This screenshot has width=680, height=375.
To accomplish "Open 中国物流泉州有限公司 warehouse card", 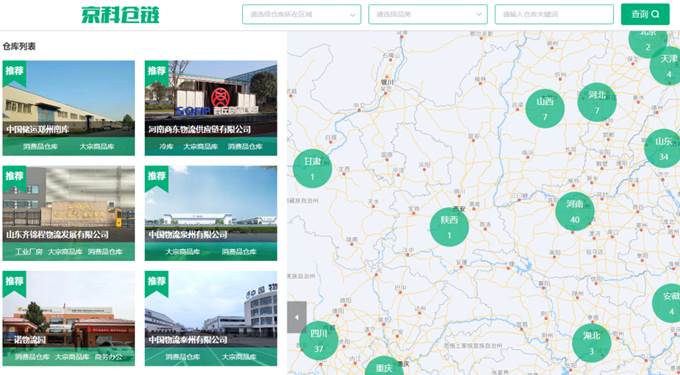I will [x=211, y=213].
